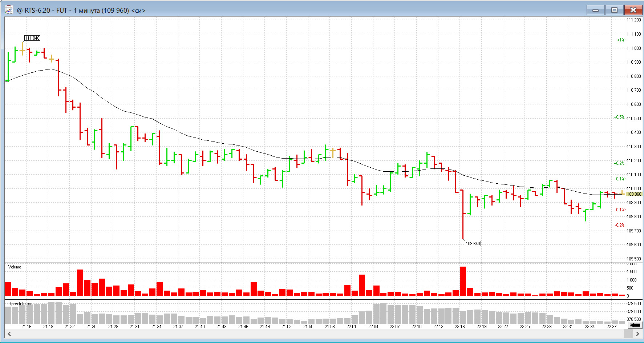Screen dimensions: 644x343
Task: Maximize the RTS-6.20 chart window
Action: click(615, 10)
